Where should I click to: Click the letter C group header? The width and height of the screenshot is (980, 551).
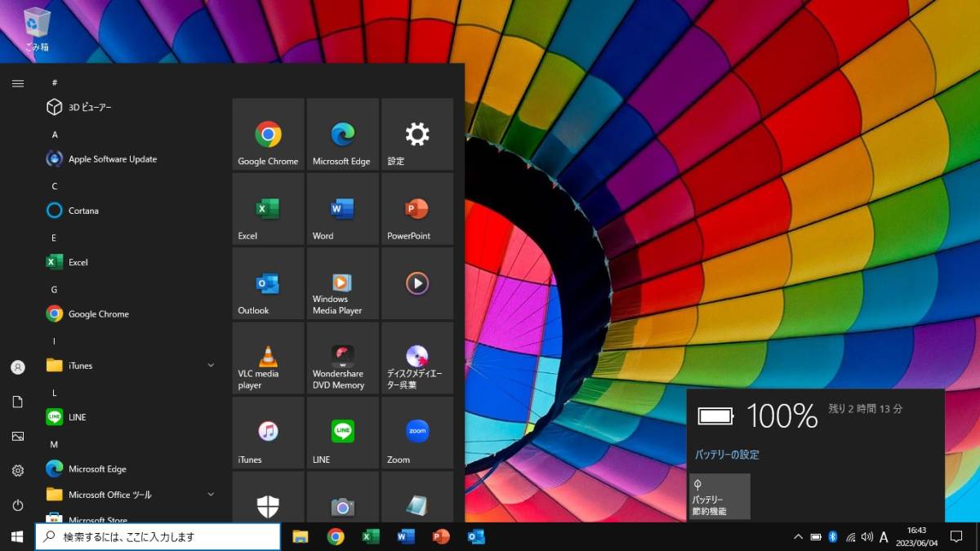pos(55,186)
